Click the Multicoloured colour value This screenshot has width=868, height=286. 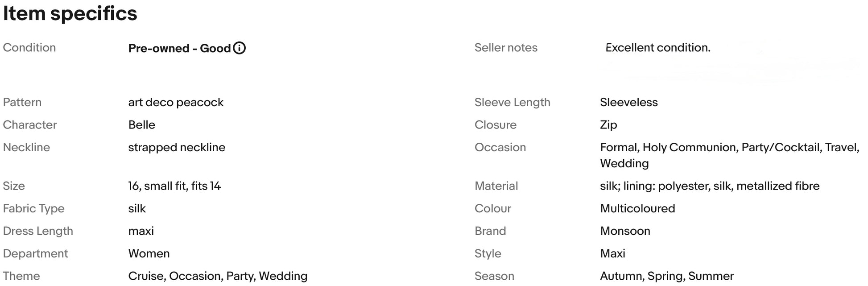(637, 208)
